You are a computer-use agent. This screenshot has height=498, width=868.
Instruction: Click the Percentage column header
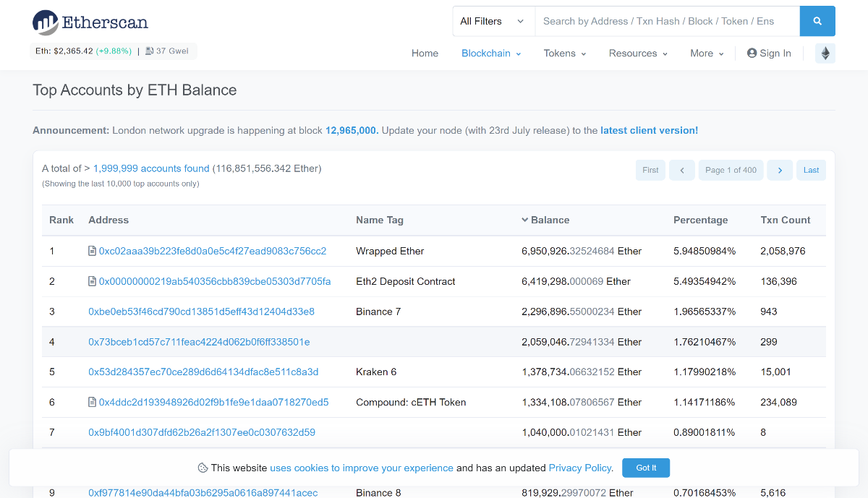(x=700, y=220)
